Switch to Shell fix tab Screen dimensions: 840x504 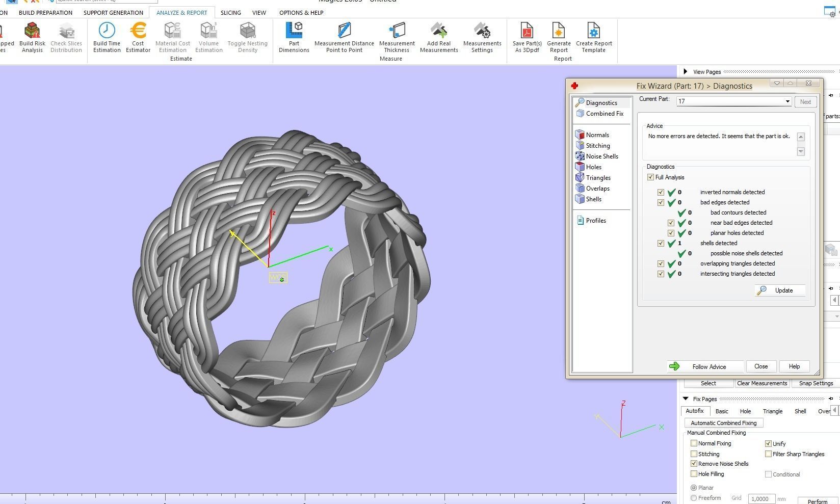(x=800, y=411)
